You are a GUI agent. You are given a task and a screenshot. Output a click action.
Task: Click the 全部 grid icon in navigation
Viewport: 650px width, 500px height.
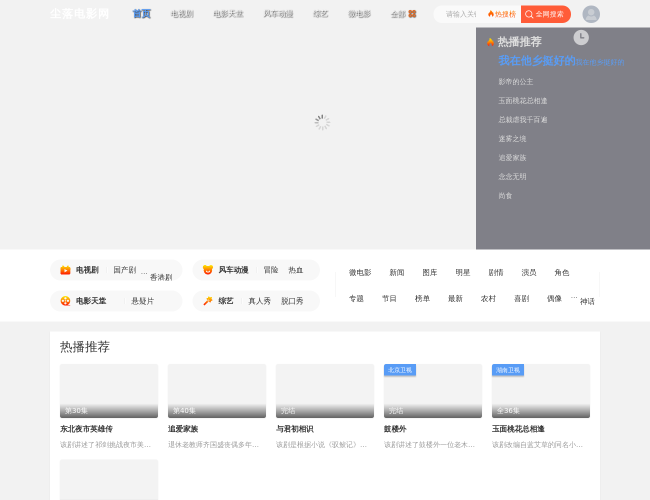[412, 14]
